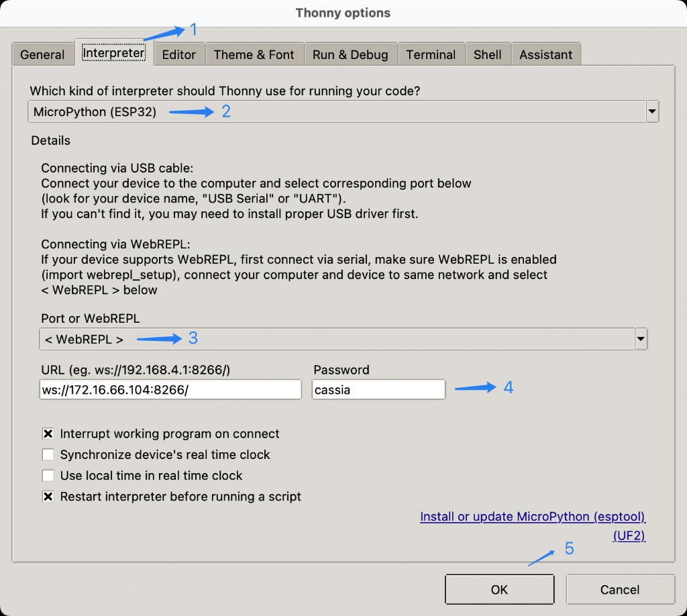Image resolution: width=687 pixels, height=616 pixels.
Task: Click the interpreter dropdown arrow button
Action: click(x=652, y=111)
